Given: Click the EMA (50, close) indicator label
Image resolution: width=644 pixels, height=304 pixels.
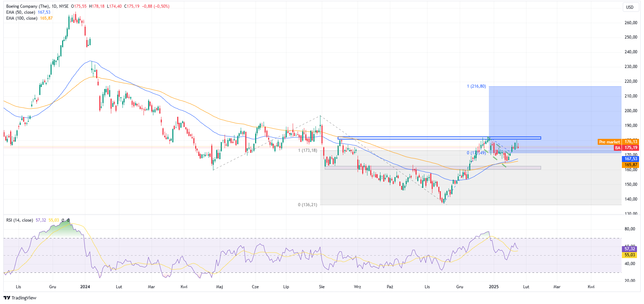Looking at the screenshot, I should (x=21, y=12).
